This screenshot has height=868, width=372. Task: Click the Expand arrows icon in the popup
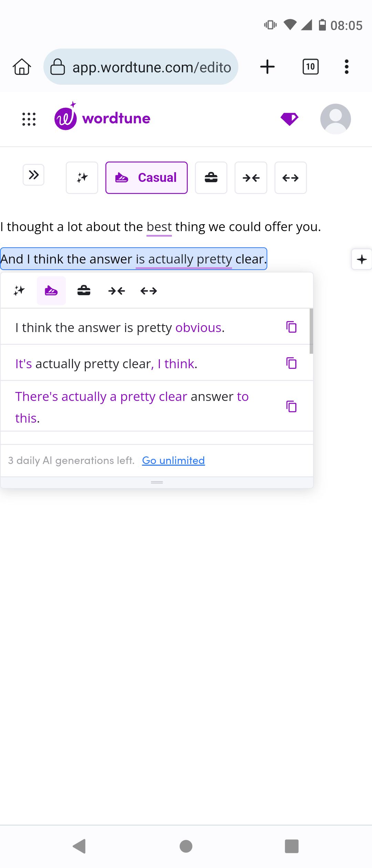click(148, 290)
